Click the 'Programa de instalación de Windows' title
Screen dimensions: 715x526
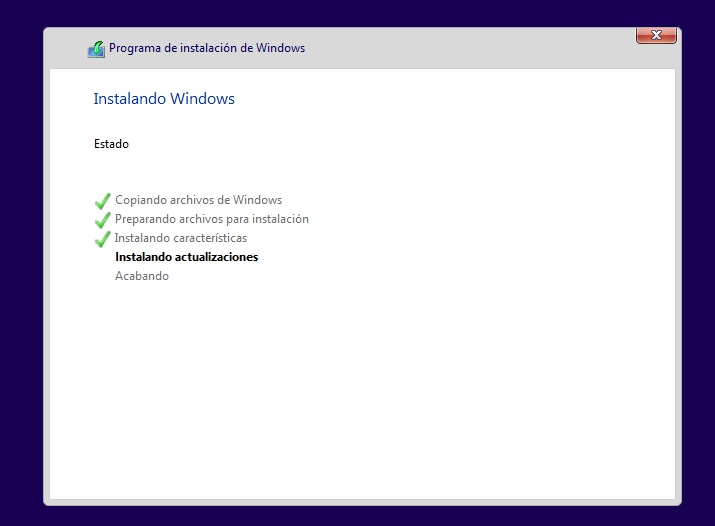[207, 48]
